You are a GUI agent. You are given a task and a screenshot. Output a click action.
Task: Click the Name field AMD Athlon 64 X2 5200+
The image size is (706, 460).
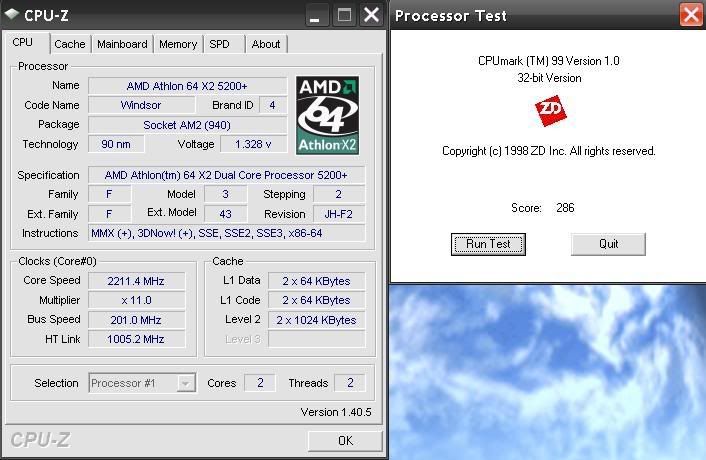(187, 86)
